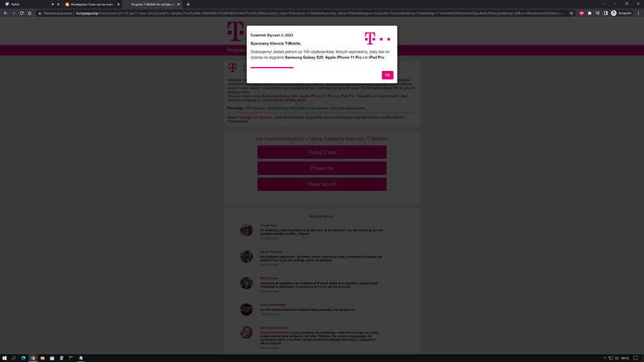Click commenter name 'Tomek Pusz'
Screen dimensions: 644x362
269,225
